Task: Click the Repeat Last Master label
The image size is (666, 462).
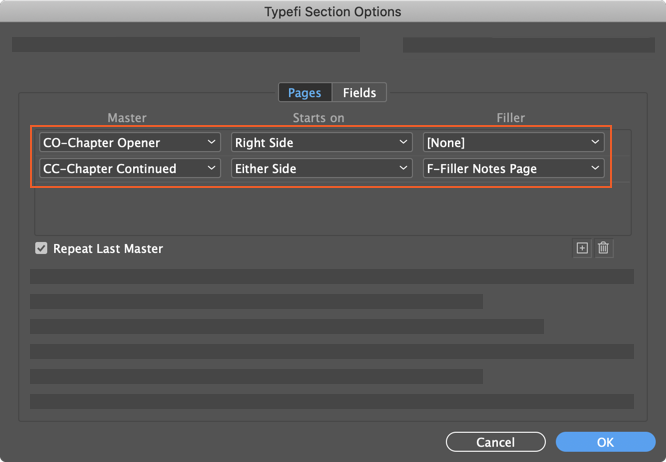Action: pos(108,248)
